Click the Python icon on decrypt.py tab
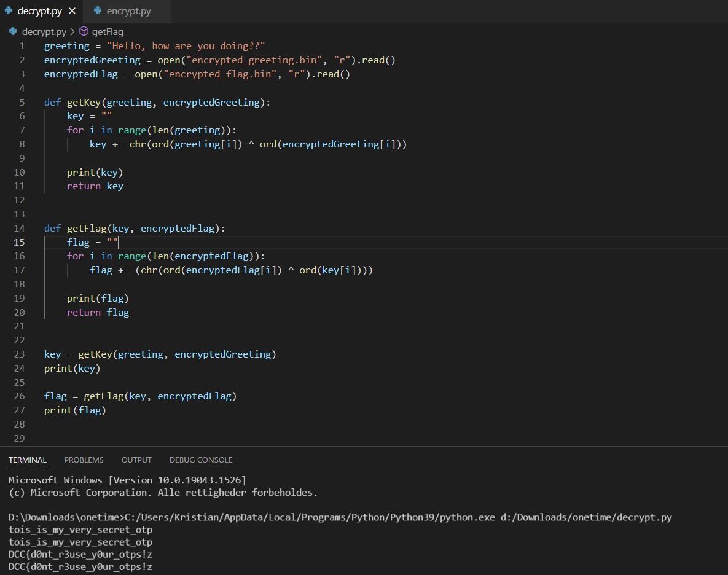728x575 pixels. tap(9, 10)
